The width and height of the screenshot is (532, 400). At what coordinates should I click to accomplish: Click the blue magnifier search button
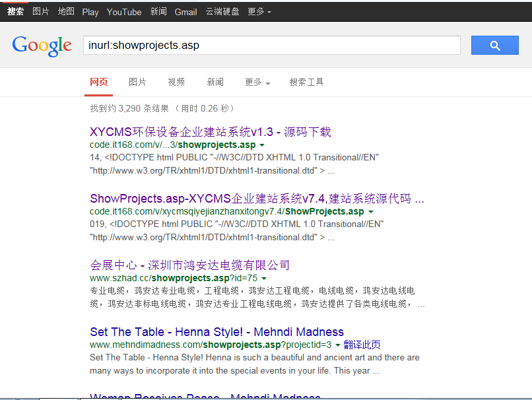494,45
